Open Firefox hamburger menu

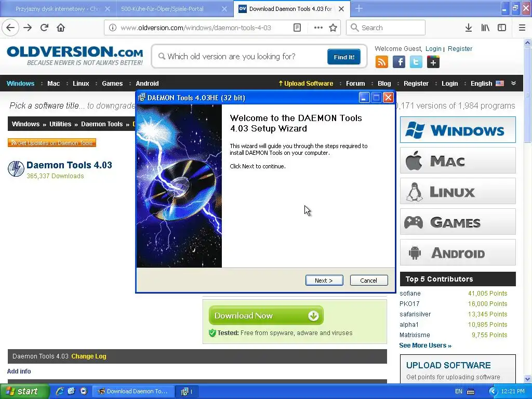(x=522, y=28)
